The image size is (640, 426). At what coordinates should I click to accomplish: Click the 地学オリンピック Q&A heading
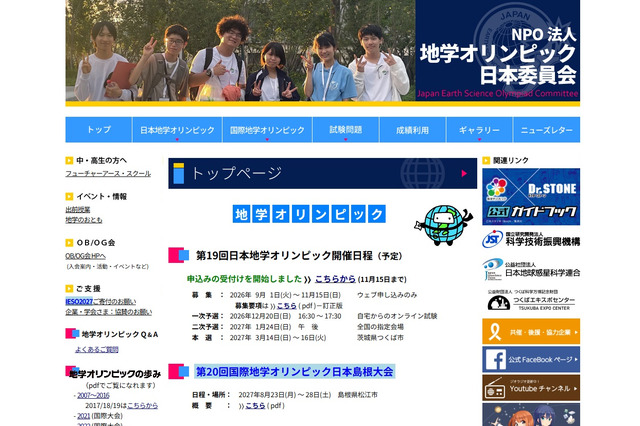(120, 334)
